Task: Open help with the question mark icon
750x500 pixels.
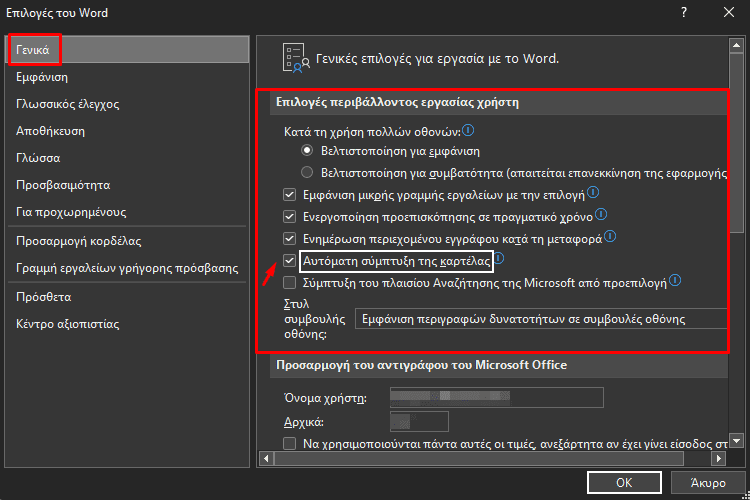Action: click(684, 12)
